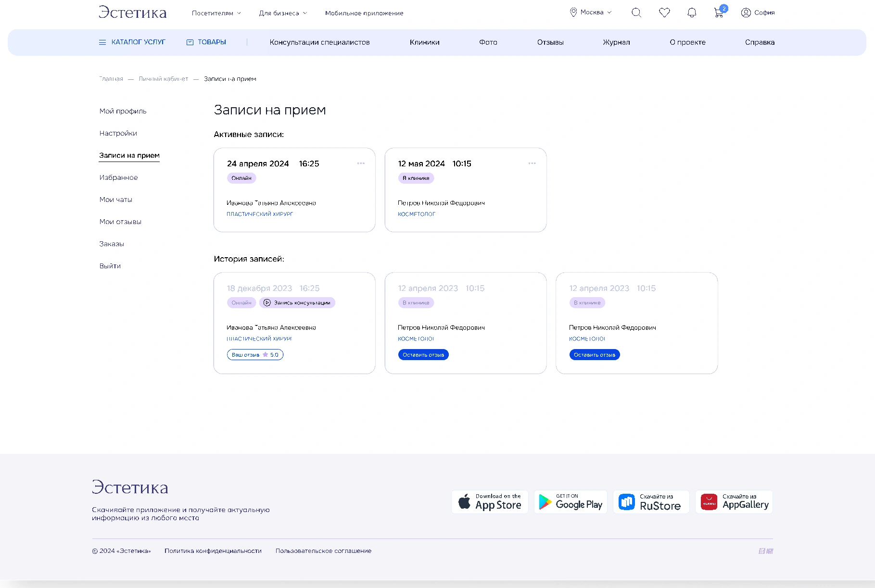Open Мобильное приложение link
Viewport: 875px width, 588px height.
(364, 13)
